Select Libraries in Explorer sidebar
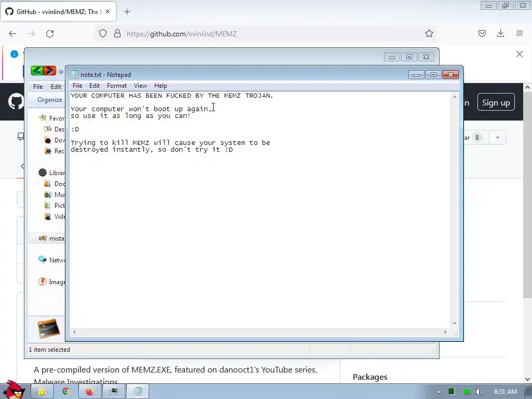This screenshot has height=399, width=532. (51, 172)
